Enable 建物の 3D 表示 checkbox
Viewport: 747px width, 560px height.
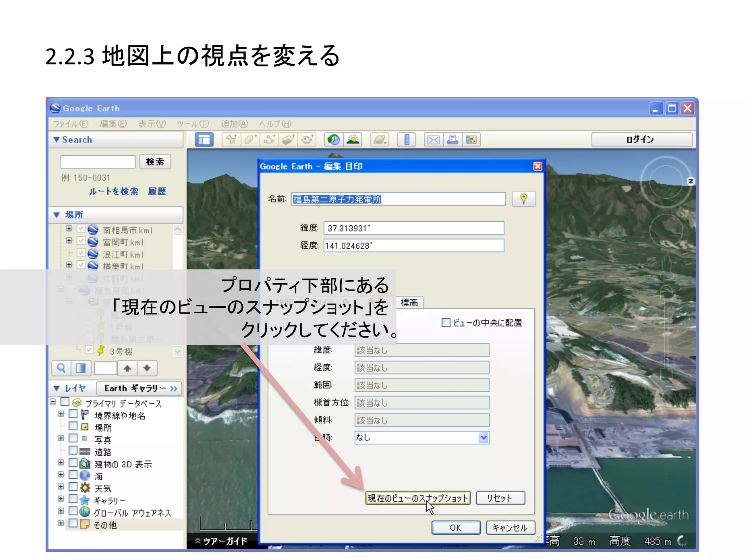point(73,462)
